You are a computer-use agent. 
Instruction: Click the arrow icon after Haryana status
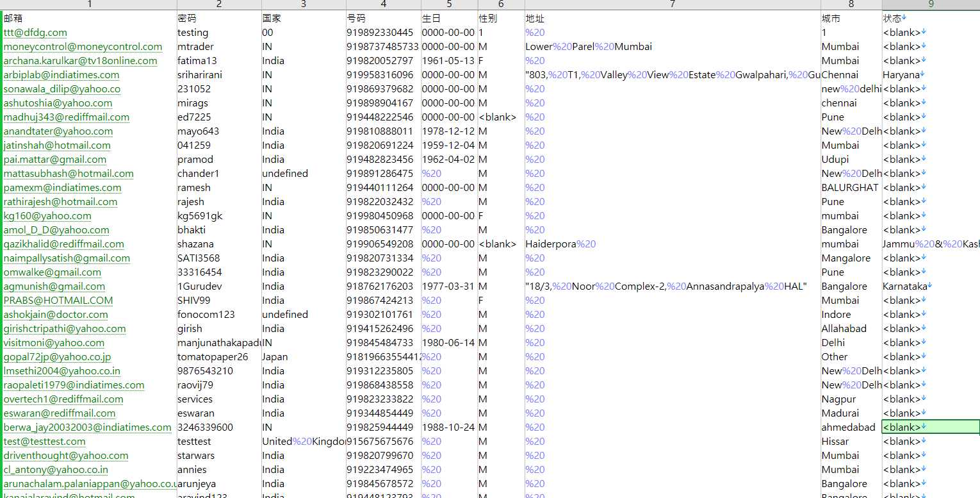pos(922,74)
